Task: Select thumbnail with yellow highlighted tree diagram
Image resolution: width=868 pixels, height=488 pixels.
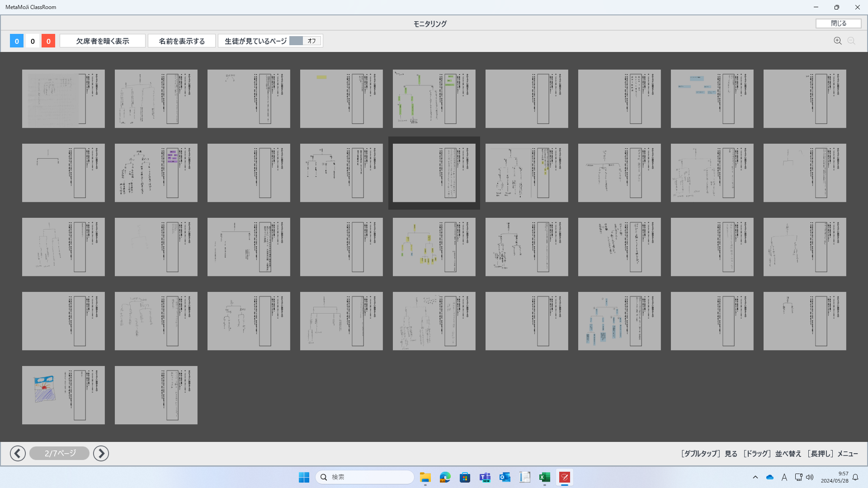Action: [x=434, y=247]
